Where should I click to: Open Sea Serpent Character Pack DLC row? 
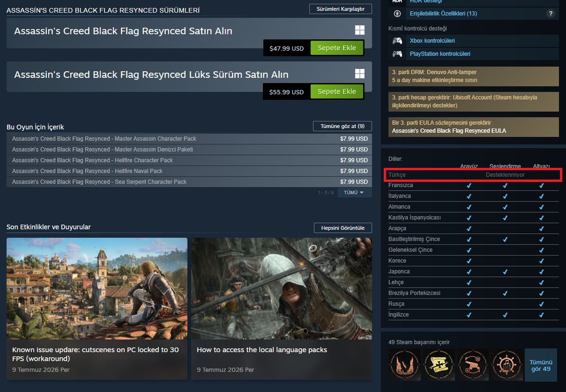pyautogui.click(x=189, y=182)
